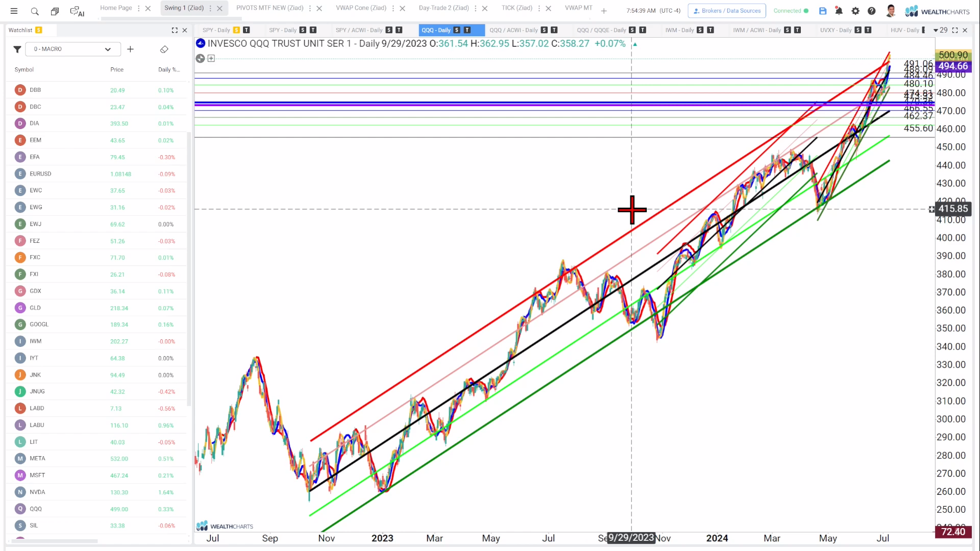This screenshot has height=551, width=980.
Task: Open the hamburger main menu
Action: tap(14, 11)
